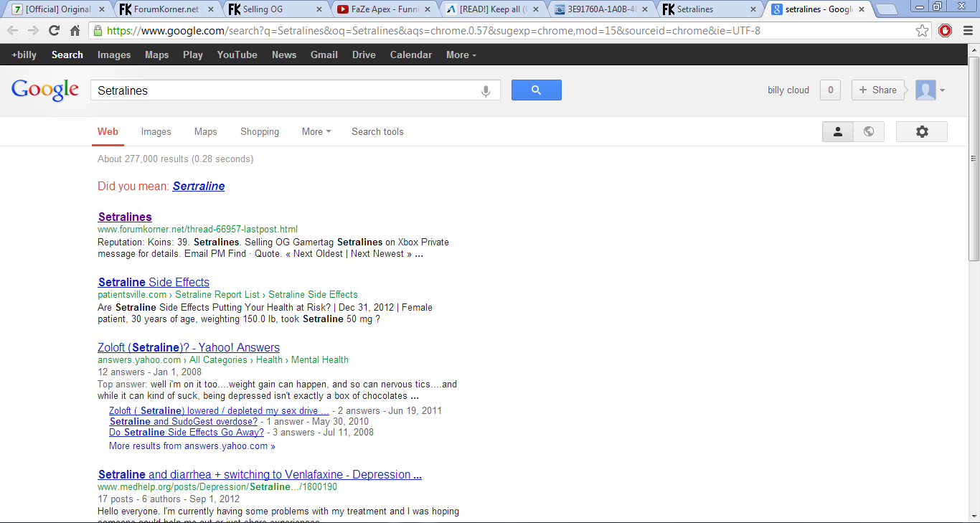This screenshot has width=980, height=523.
Task: Open Play in the Google bar
Action: tap(193, 55)
